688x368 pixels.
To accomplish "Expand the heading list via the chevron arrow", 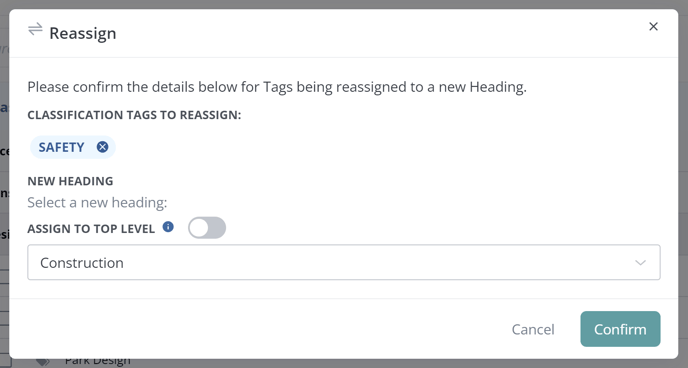I will coord(640,263).
